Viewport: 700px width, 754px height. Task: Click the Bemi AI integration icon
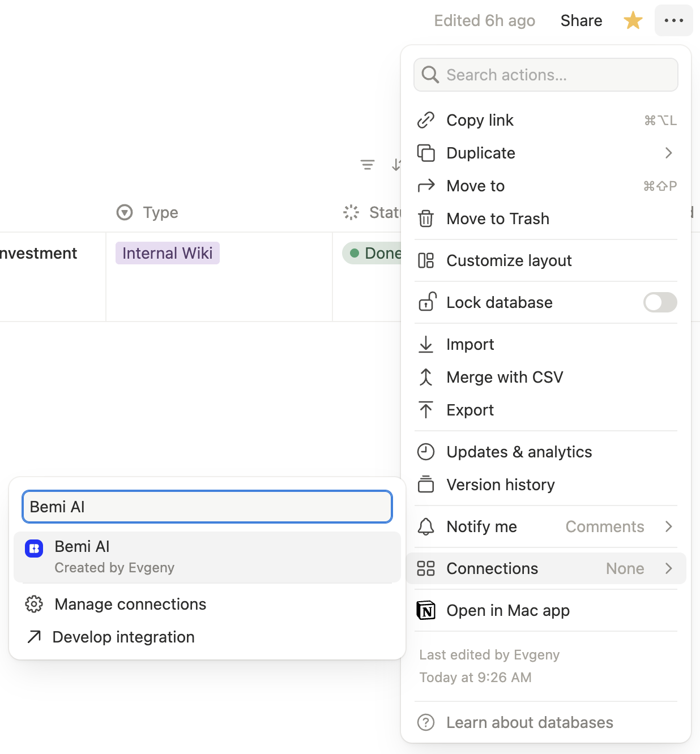34,548
